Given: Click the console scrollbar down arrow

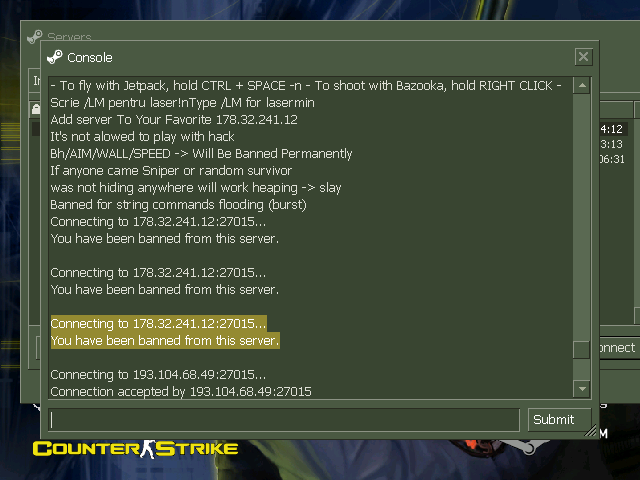Looking at the screenshot, I should pos(582,389).
